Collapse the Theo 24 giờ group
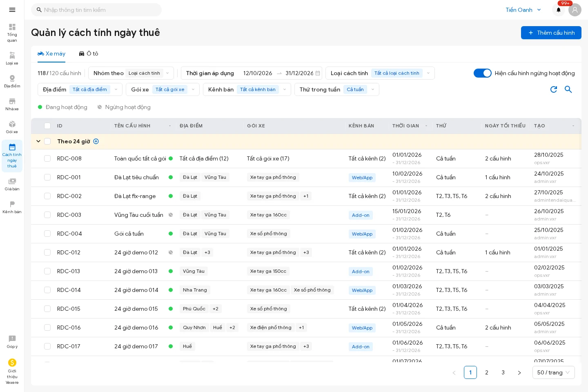The image size is (588, 392). 38,141
